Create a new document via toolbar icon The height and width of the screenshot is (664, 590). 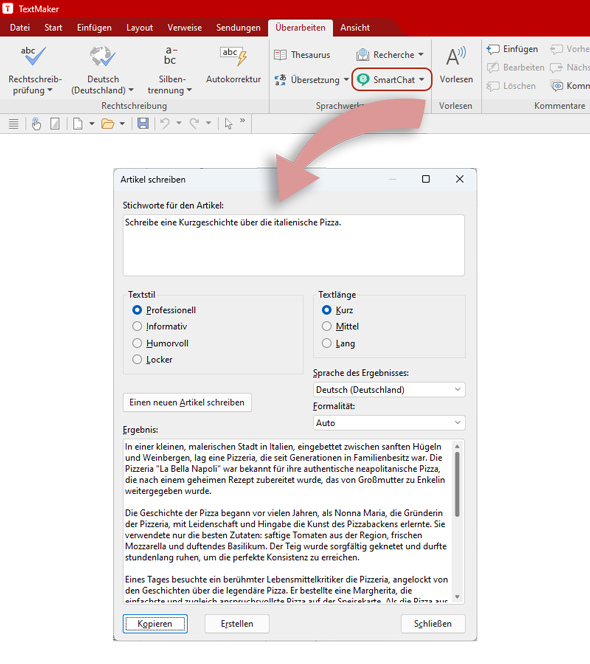(x=78, y=124)
